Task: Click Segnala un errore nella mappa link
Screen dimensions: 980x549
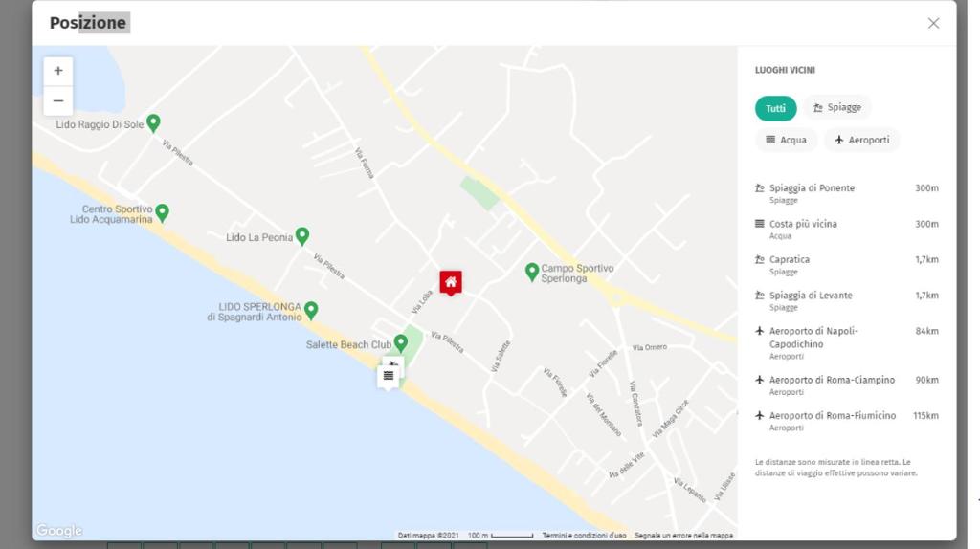Action: click(683, 536)
